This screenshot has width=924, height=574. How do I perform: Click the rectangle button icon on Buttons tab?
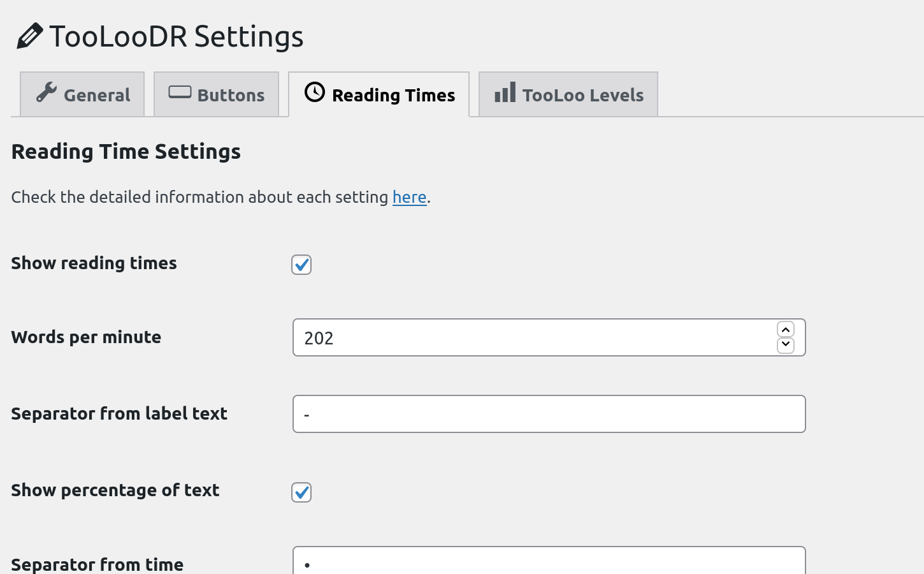point(180,92)
